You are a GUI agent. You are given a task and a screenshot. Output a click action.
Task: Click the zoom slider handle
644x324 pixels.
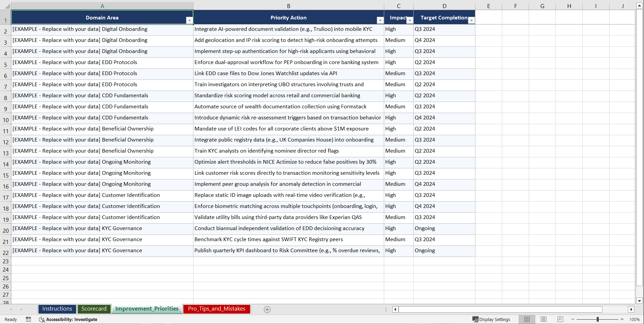point(598,319)
